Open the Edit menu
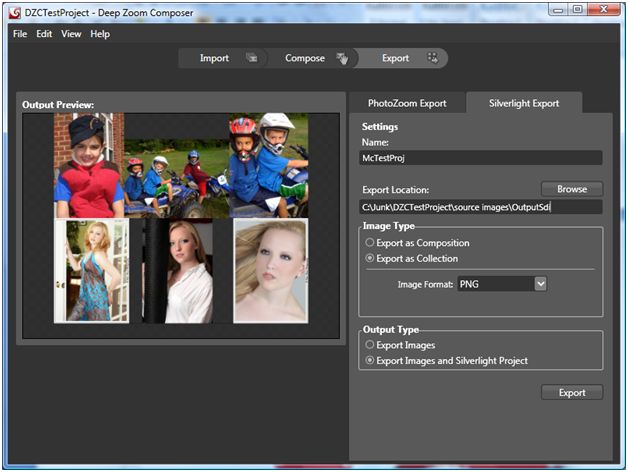The height and width of the screenshot is (472, 628). [x=44, y=34]
